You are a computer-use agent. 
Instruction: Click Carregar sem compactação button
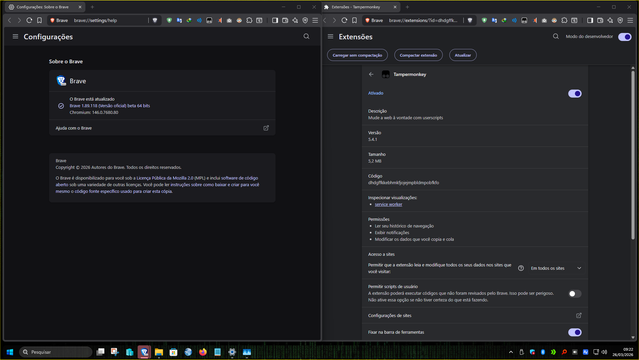coord(357,55)
